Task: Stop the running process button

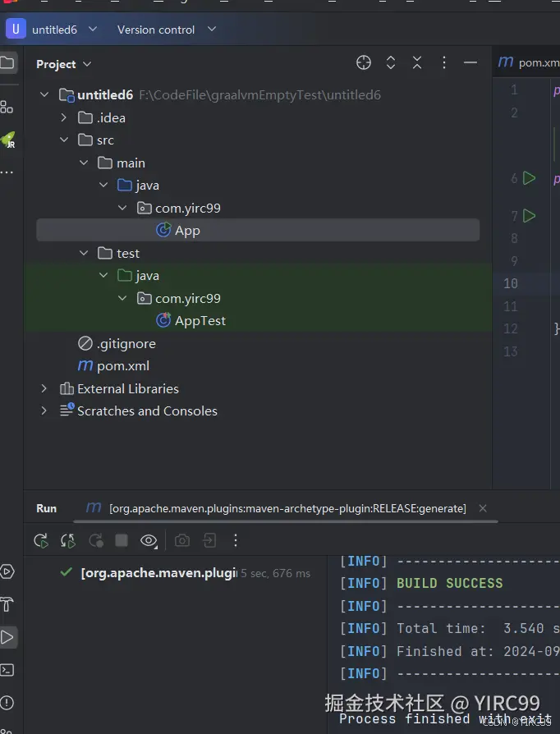Action: [x=122, y=540]
